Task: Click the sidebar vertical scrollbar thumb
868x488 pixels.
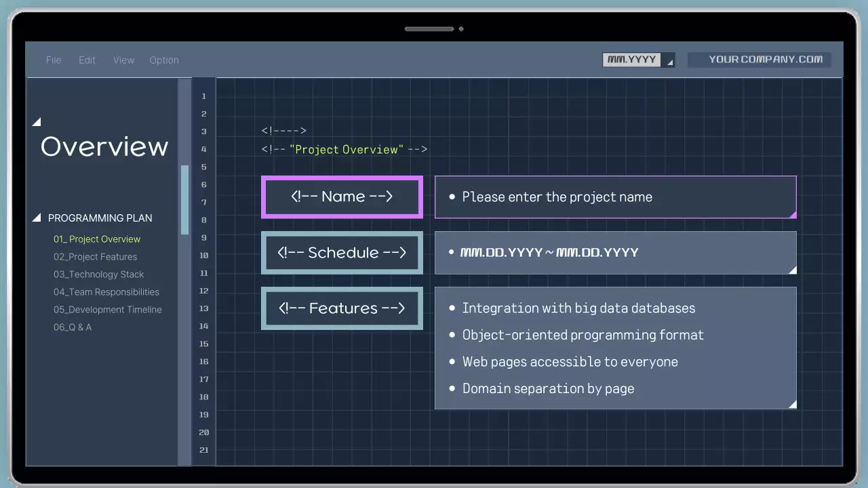Action: pyautogui.click(x=184, y=200)
